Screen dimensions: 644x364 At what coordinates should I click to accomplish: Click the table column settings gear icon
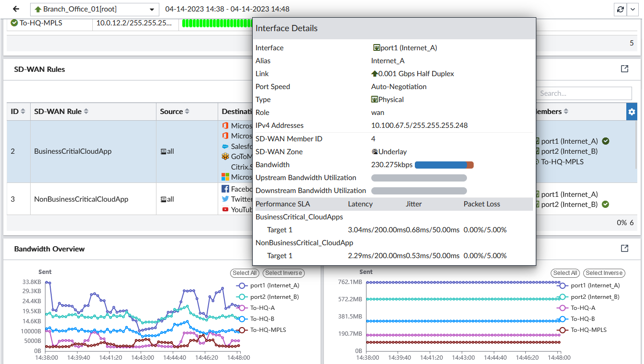pos(632,112)
